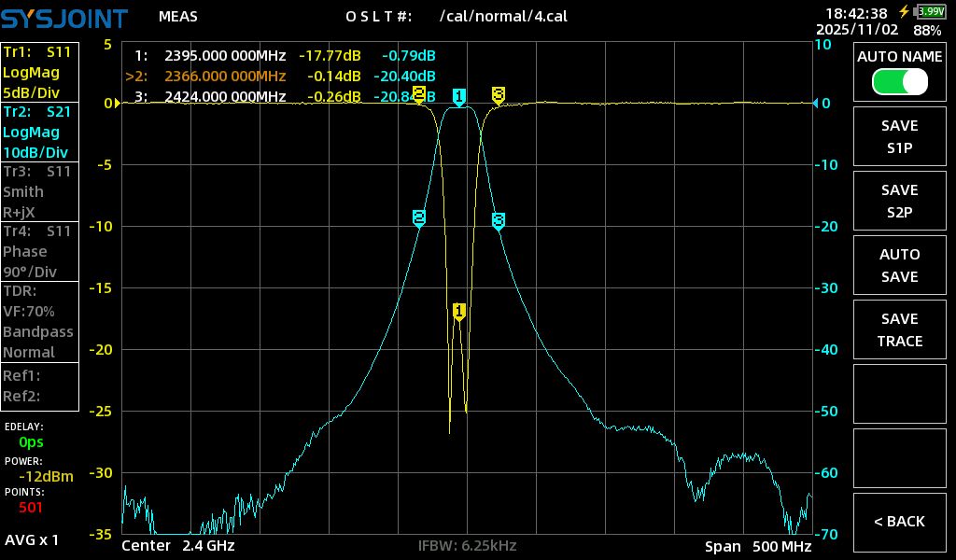
Task: Click yellow marker 3 at top of plot
Action: click(499, 94)
